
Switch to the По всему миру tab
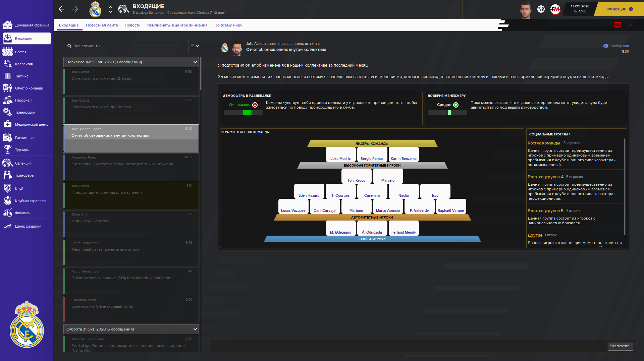pos(228,25)
